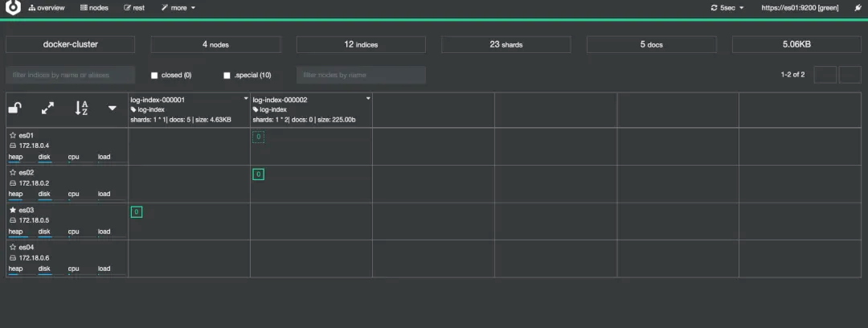Click the 23 shards summary box
This screenshot has width=868, height=328.
point(506,44)
